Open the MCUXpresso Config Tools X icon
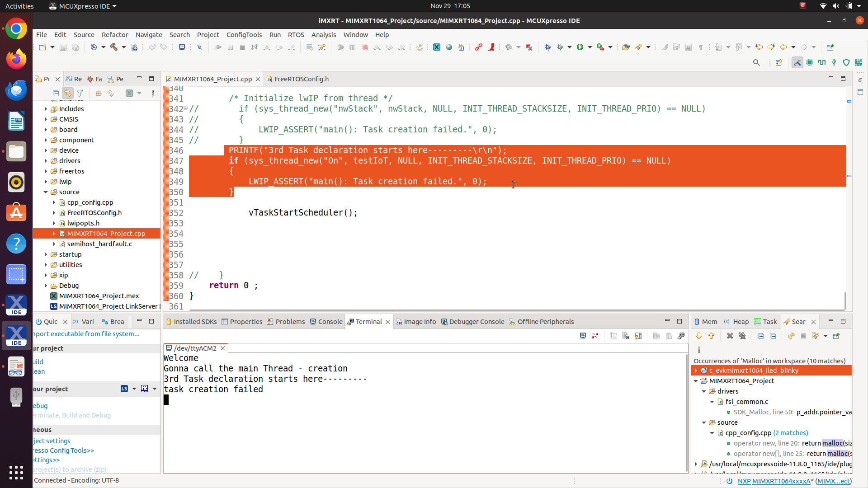This screenshot has height=488, width=868. pos(437,47)
